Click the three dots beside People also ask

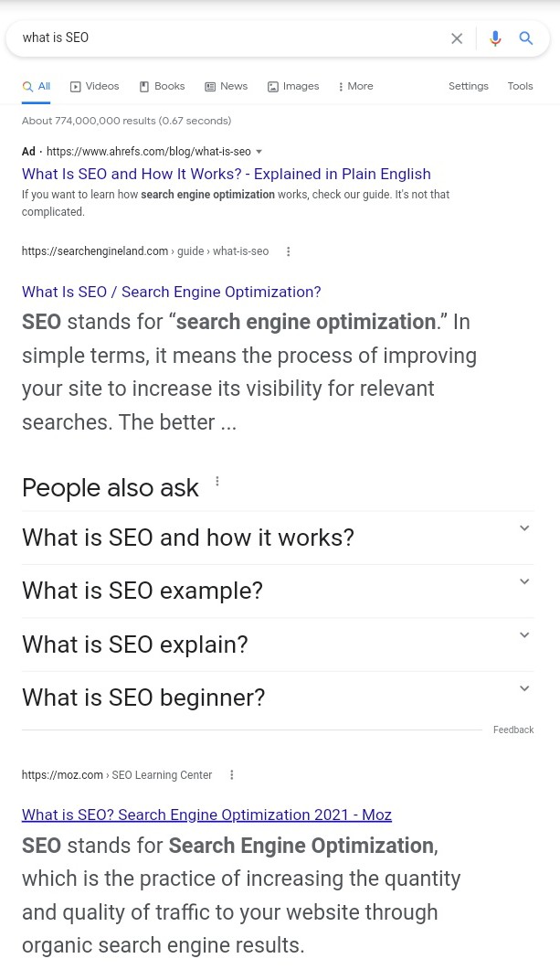point(217,482)
